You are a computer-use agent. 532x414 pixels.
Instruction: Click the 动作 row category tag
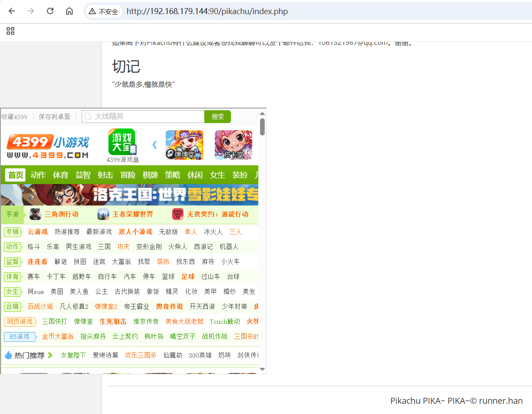tap(13, 247)
